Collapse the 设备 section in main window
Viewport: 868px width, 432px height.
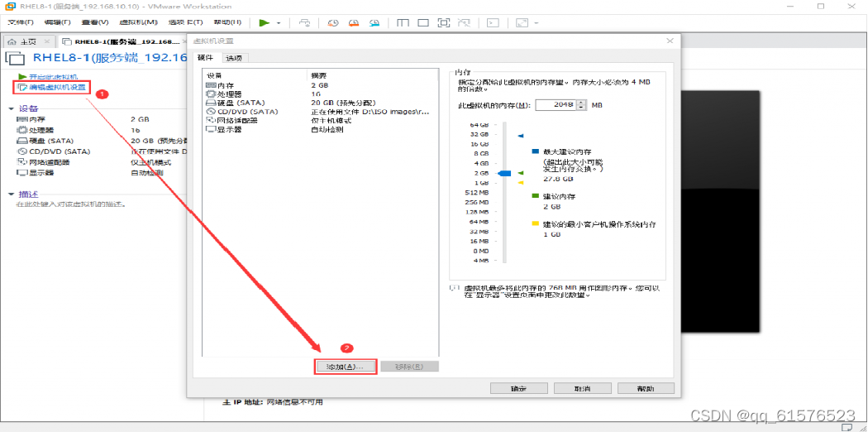tap(11, 108)
